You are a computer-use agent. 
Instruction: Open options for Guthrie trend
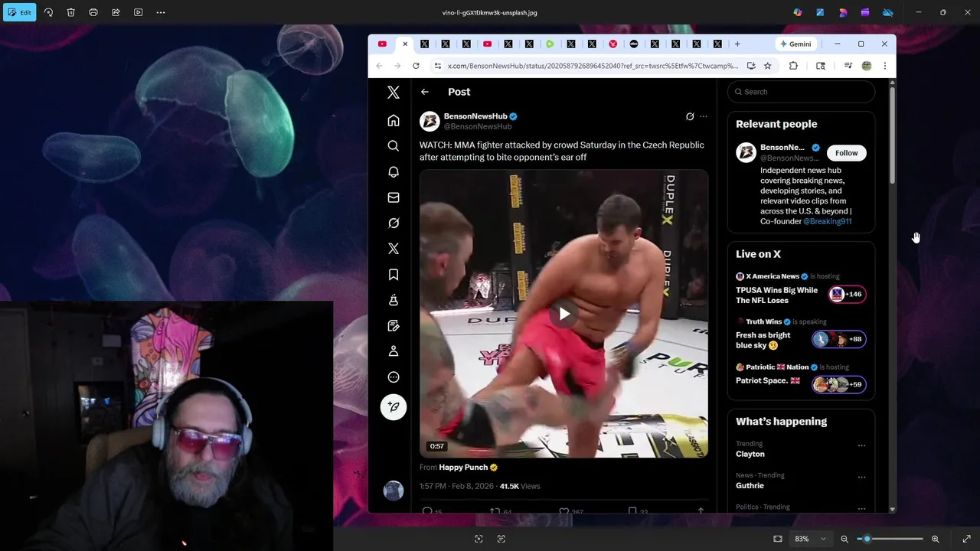pyautogui.click(x=861, y=477)
